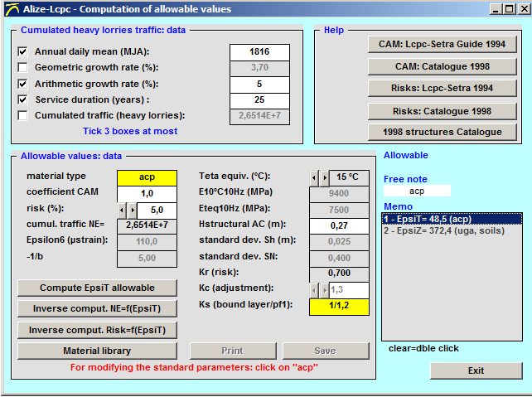Click Kr (risk) field 0,700
This screenshot has width=532, height=397.
pyautogui.click(x=339, y=274)
